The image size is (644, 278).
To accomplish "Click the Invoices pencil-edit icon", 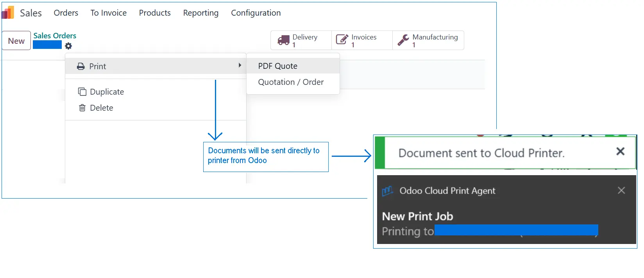I will (x=342, y=40).
